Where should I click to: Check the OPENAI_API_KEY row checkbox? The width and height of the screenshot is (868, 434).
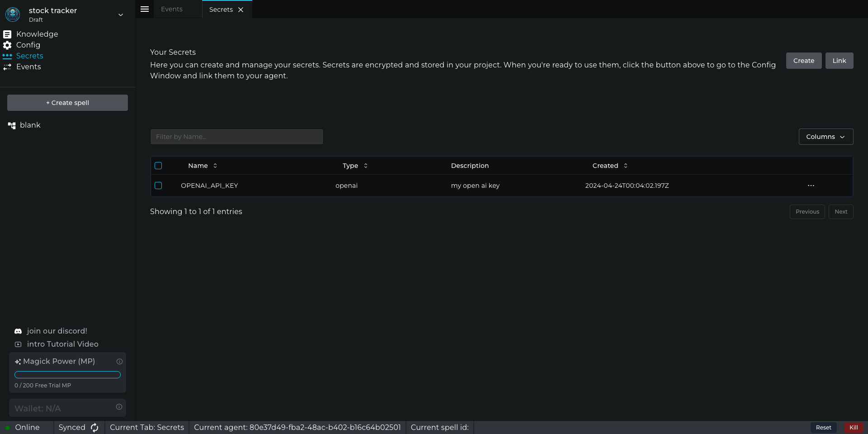(x=158, y=186)
